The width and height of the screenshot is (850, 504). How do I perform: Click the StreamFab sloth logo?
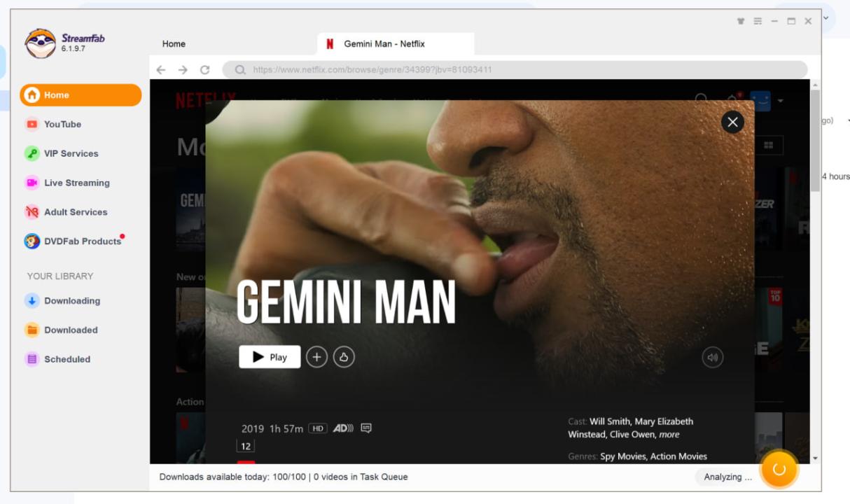(40, 43)
